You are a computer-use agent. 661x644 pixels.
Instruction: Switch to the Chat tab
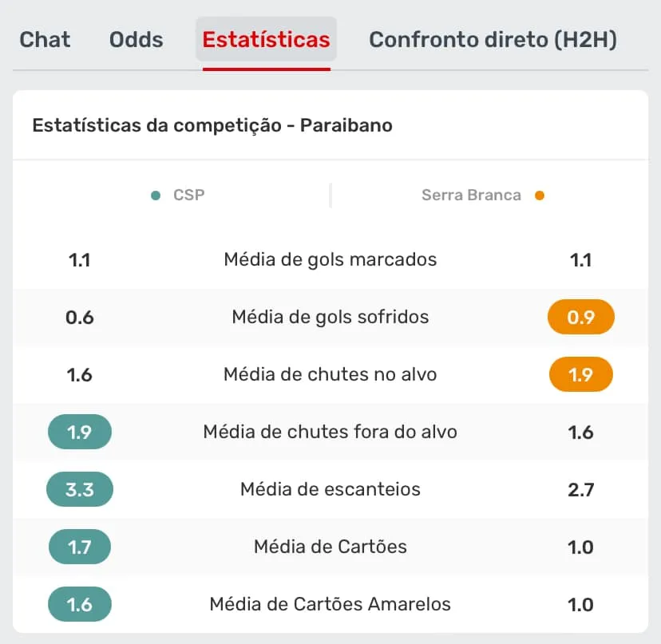tap(45, 39)
